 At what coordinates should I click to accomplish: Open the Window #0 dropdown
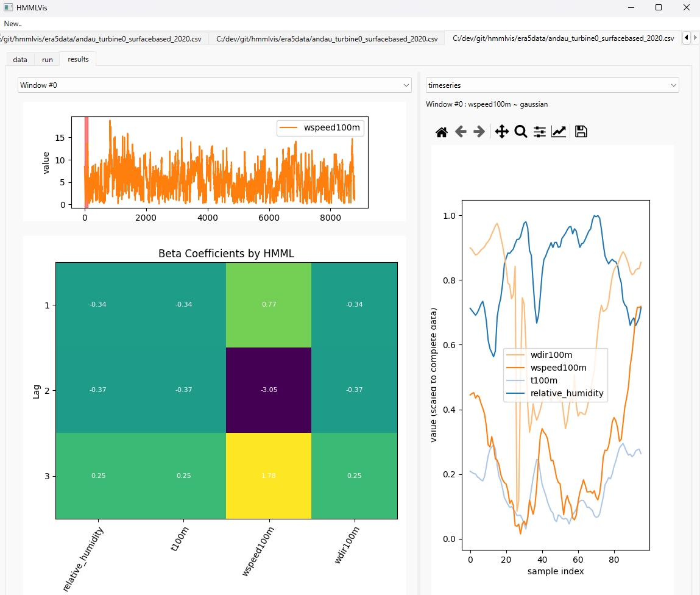click(x=214, y=85)
